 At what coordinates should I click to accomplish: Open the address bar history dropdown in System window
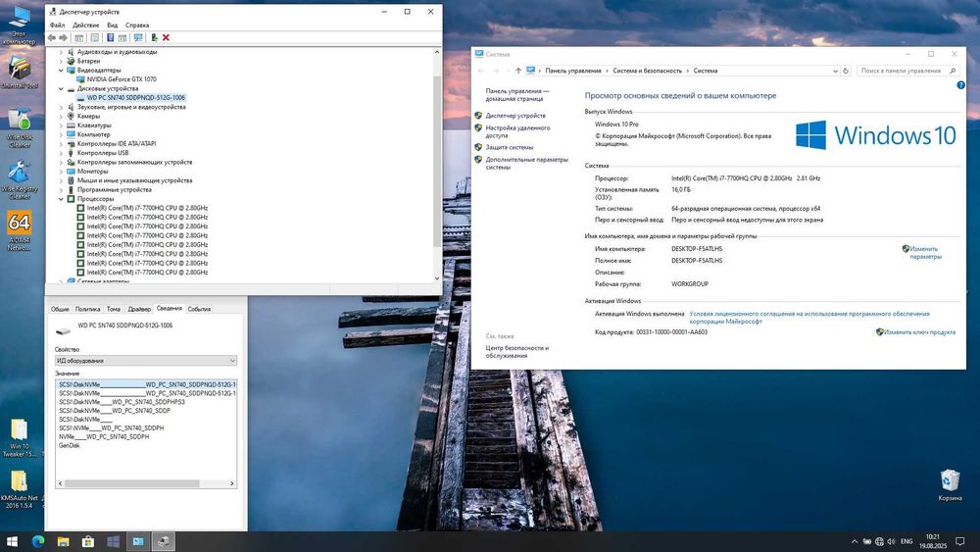pyautogui.click(x=835, y=71)
